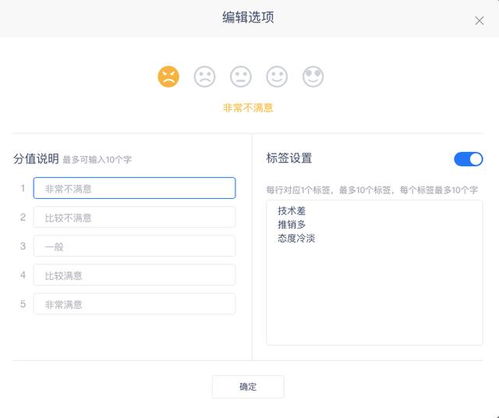Click the orange 非常不满意 label under faces
Viewport: 499px width, 418px height.
click(x=248, y=108)
